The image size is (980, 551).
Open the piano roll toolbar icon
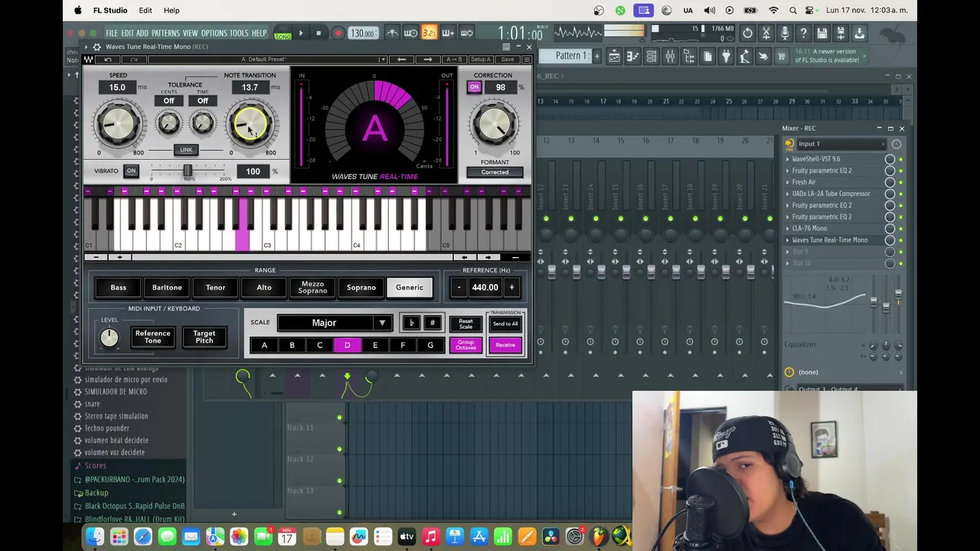(632, 56)
